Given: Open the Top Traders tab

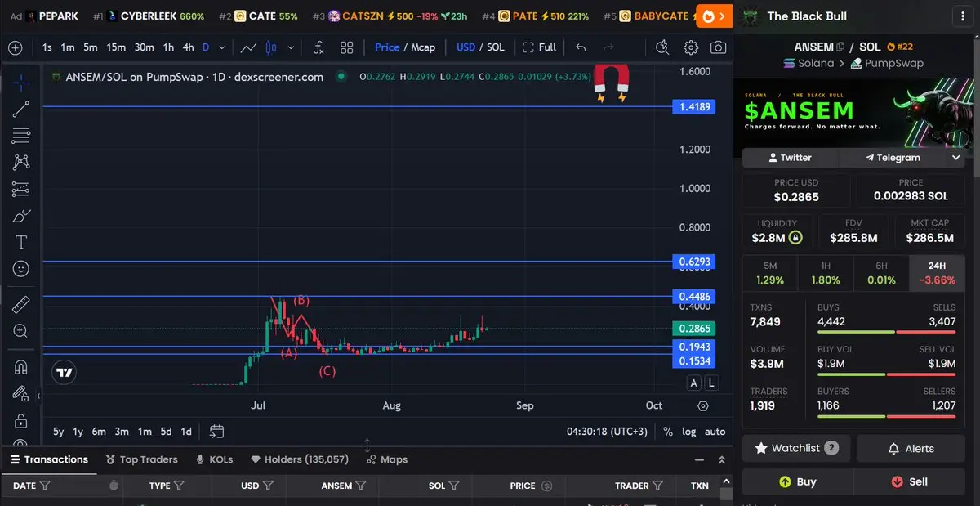Looking at the screenshot, I should click(140, 459).
